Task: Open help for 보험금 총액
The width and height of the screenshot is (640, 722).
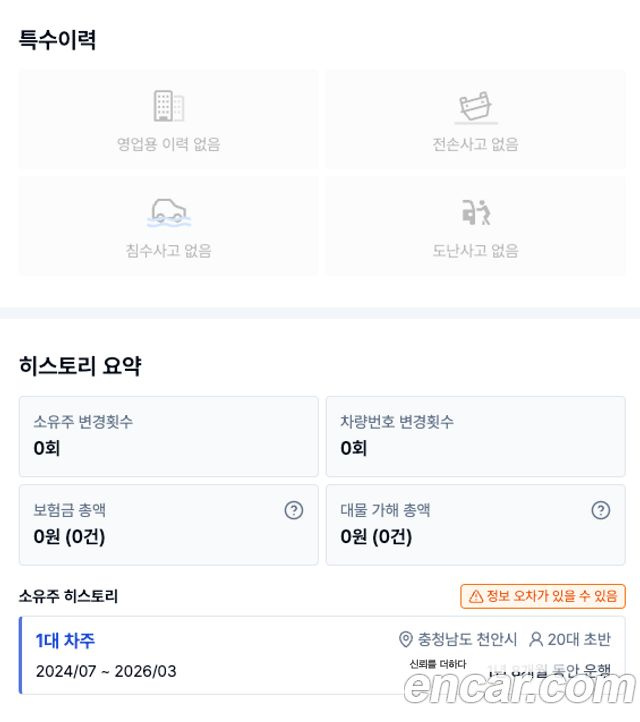Action: [x=294, y=510]
